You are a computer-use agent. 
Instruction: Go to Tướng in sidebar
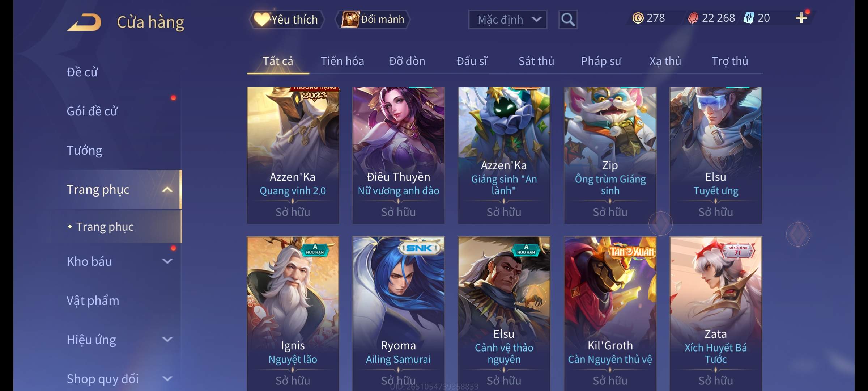(84, 150)
